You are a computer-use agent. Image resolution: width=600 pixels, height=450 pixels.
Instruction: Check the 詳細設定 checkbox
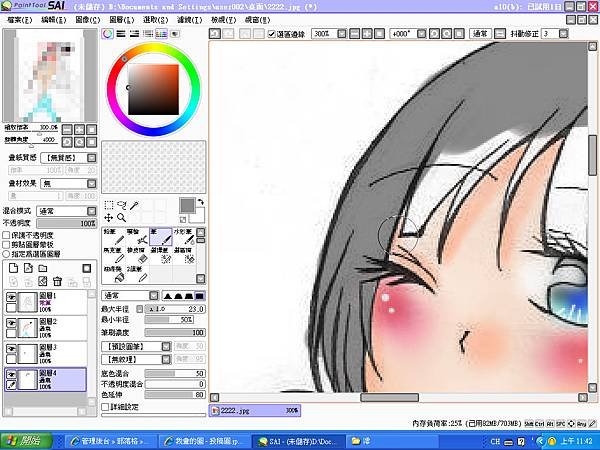coord(105,407)
